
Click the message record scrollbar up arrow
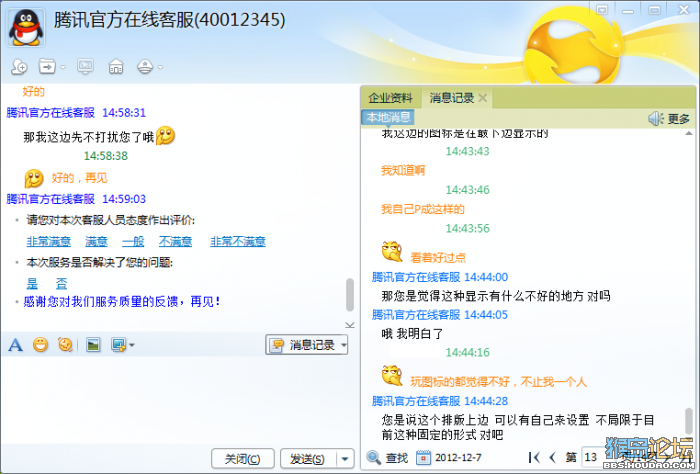pyautogui.click(x=689, y=133)
